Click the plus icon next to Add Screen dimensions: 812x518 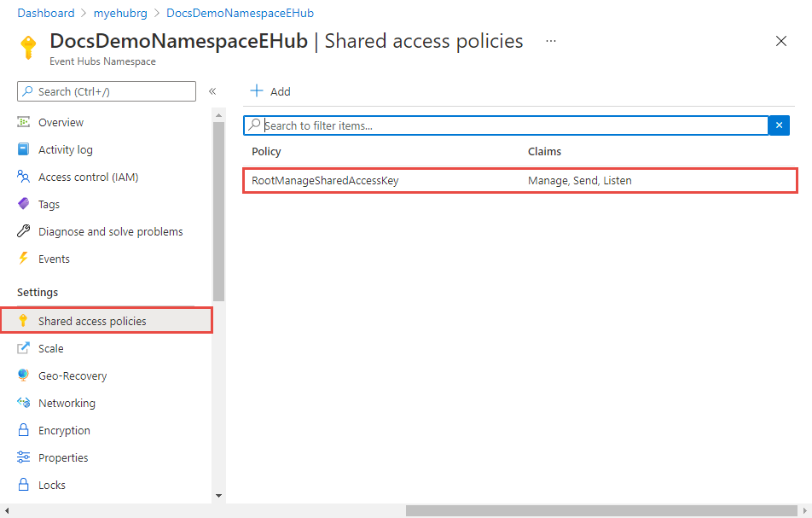(257, 91)
